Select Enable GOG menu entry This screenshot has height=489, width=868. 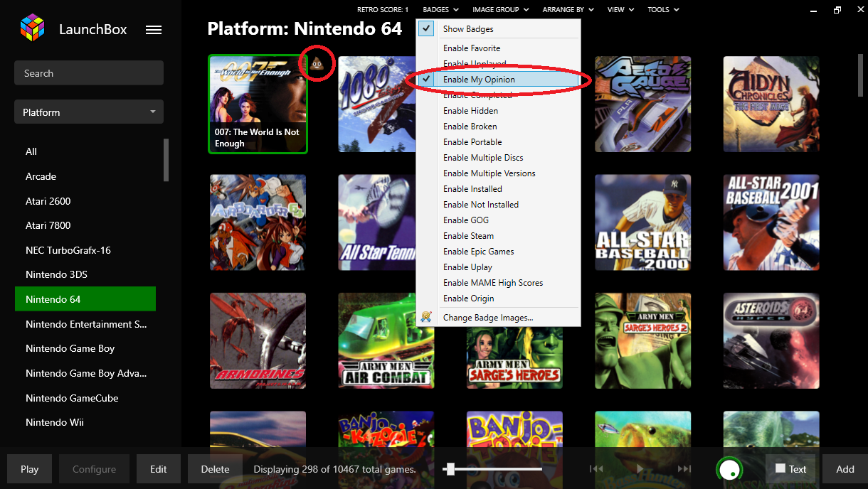pyautogui.click(x=499, y=220)
